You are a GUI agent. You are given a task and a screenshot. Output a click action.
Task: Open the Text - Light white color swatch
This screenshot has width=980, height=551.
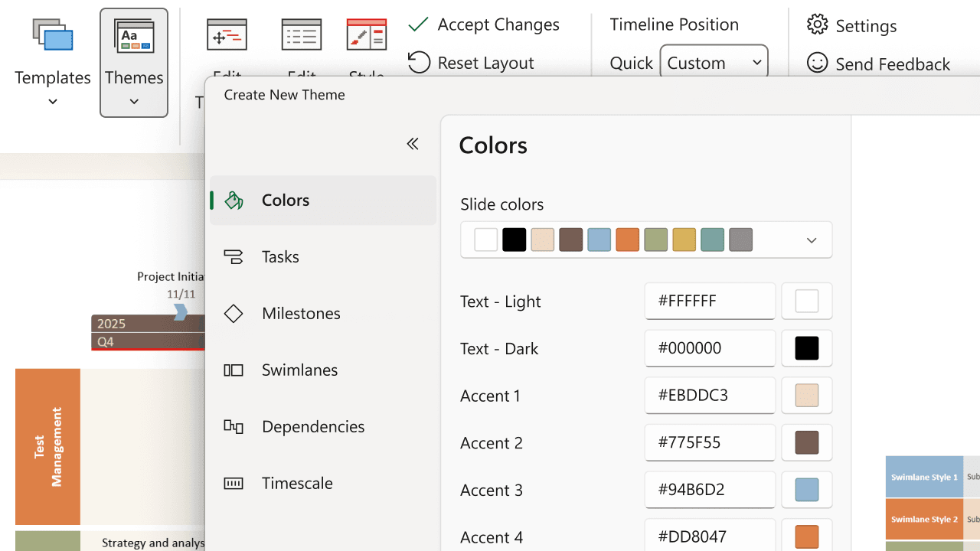click(x=807, y=301)
